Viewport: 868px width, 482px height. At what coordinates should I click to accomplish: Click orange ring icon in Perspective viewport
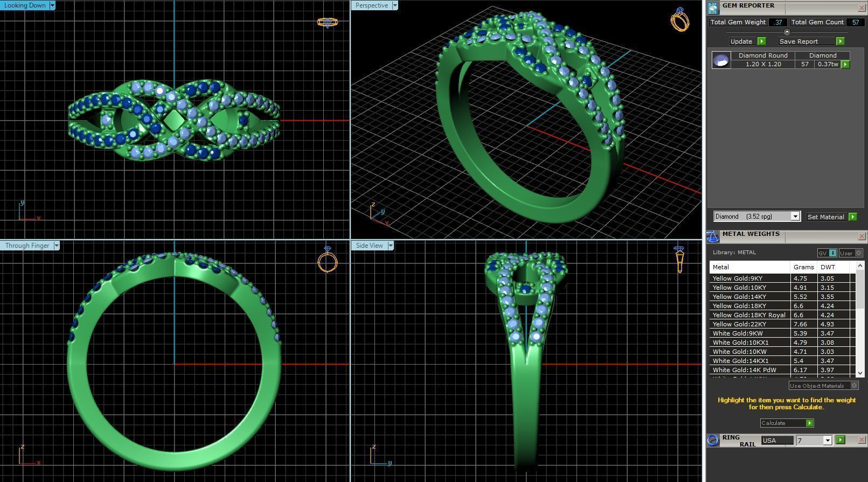pos(680,19)
